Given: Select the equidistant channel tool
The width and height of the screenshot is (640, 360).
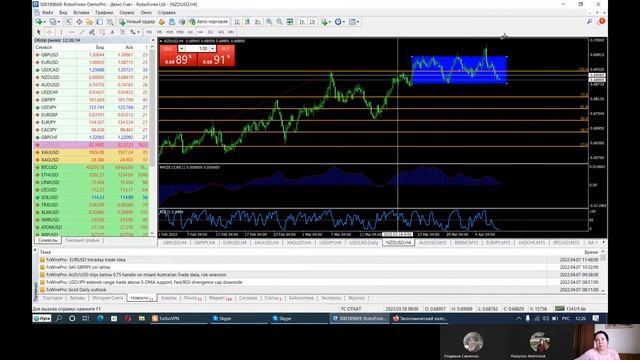Looking at the screenshot, I should point(92,31).
